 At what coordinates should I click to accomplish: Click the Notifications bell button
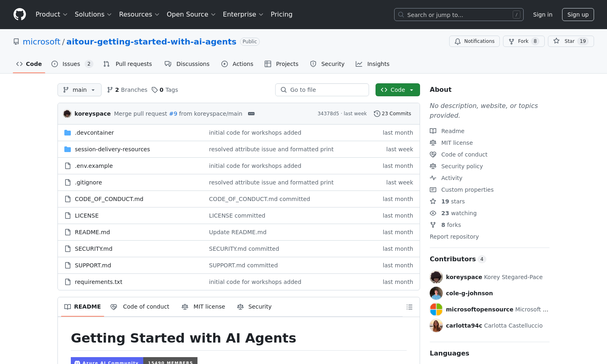(x=474, y=41)
